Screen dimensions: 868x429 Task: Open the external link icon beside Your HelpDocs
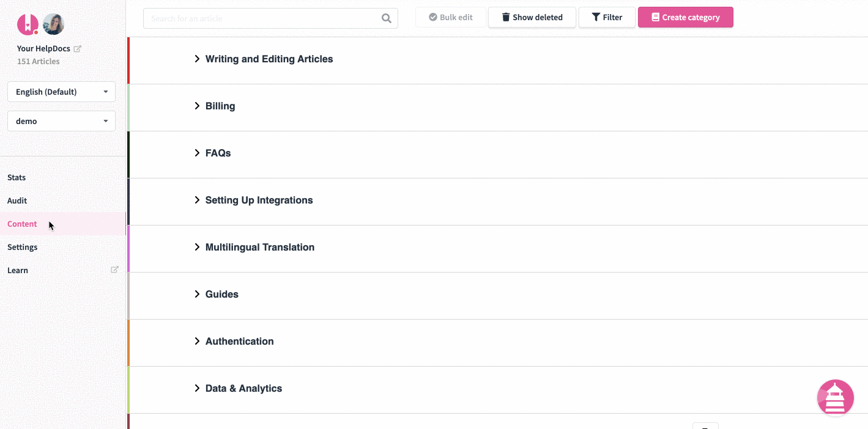click(78, 49)
